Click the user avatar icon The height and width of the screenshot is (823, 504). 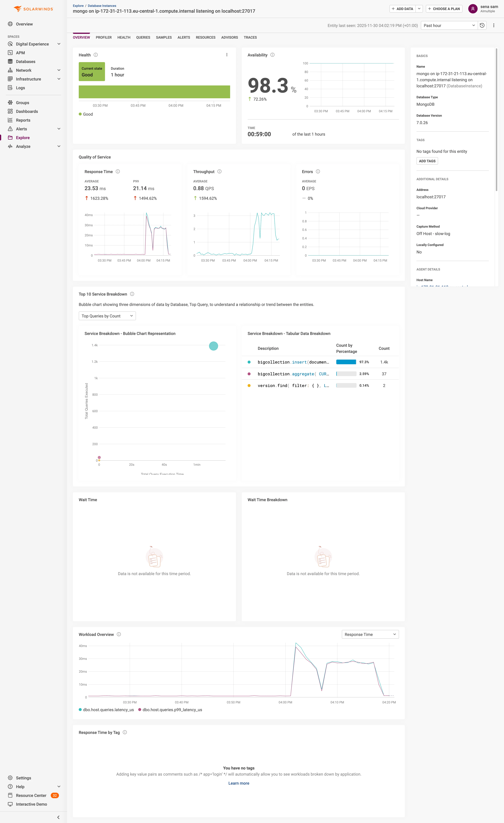[473, 9]
